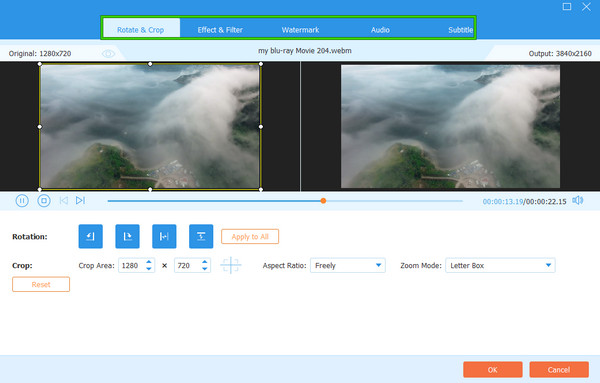Click file name my blu-ray Movie 204.webm
Screen dimensions: 600x383
[305, 51]
